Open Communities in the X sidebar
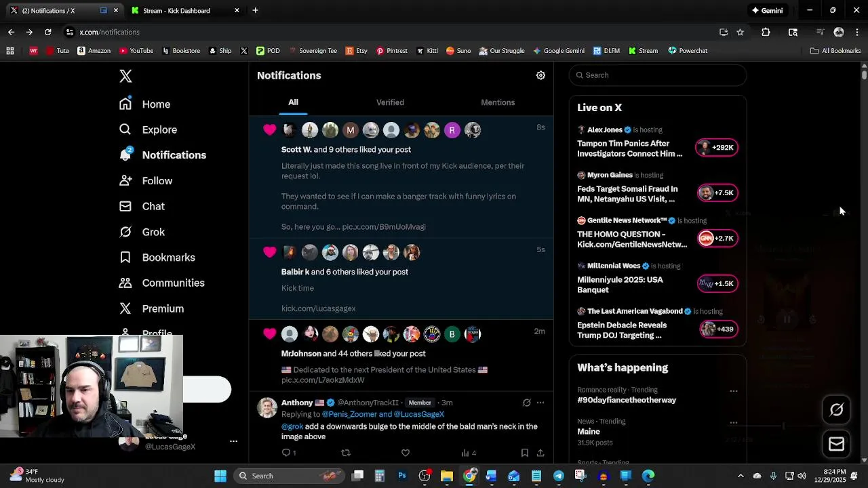Image resolution: width=868 pixels, height=488 pixels. (x=161, y=283)
